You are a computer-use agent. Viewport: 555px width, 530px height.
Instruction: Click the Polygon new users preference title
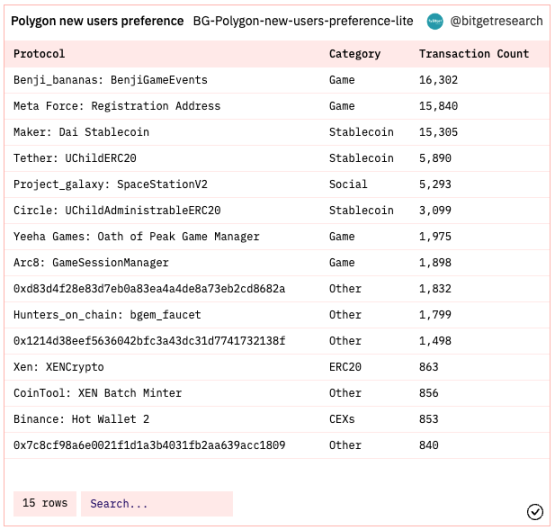click(97, 21)
